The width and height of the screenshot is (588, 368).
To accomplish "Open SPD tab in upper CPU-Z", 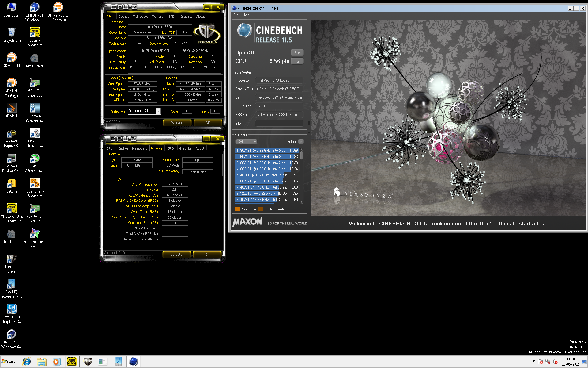I will click(x=171, y=17).
